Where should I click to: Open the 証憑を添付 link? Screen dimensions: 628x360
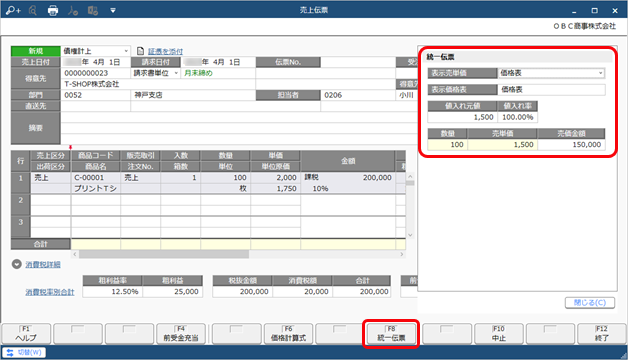click(x=165, y=51)
